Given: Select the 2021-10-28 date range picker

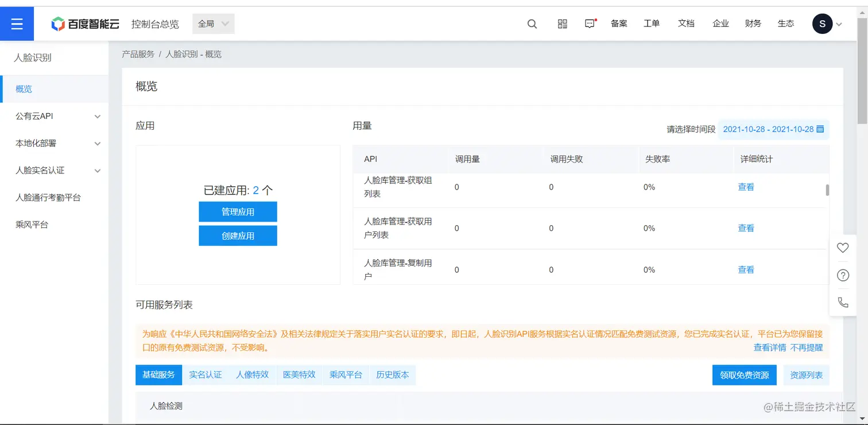Looking at the screenshot, I should click(x=773, y=129).
